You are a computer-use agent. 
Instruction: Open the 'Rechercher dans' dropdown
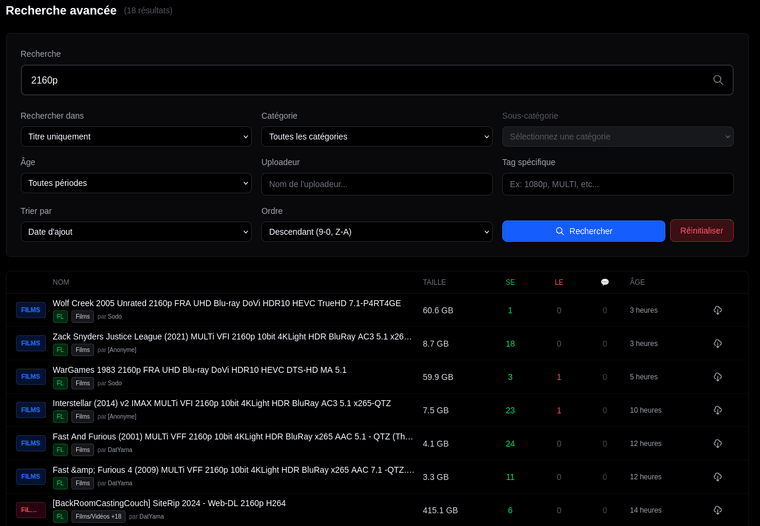point(135,136)
